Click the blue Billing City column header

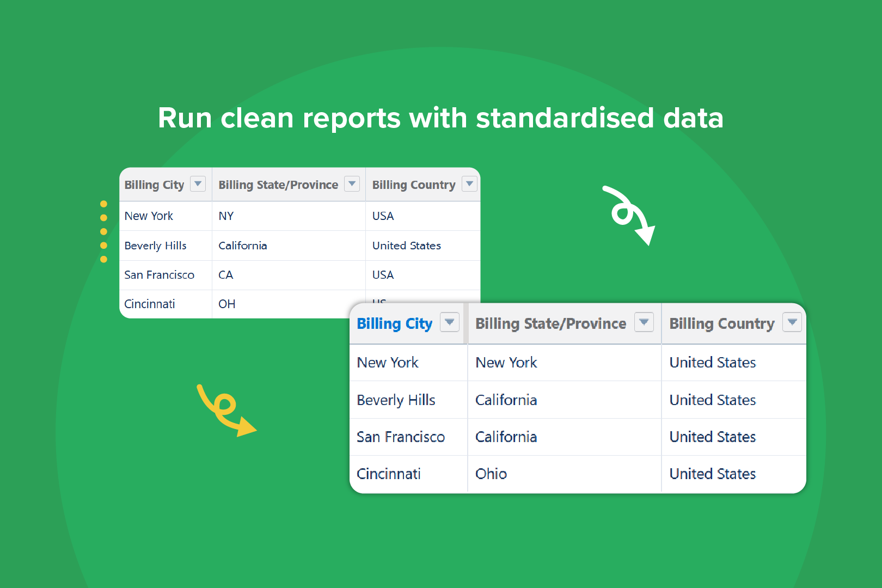pos(394,323)
